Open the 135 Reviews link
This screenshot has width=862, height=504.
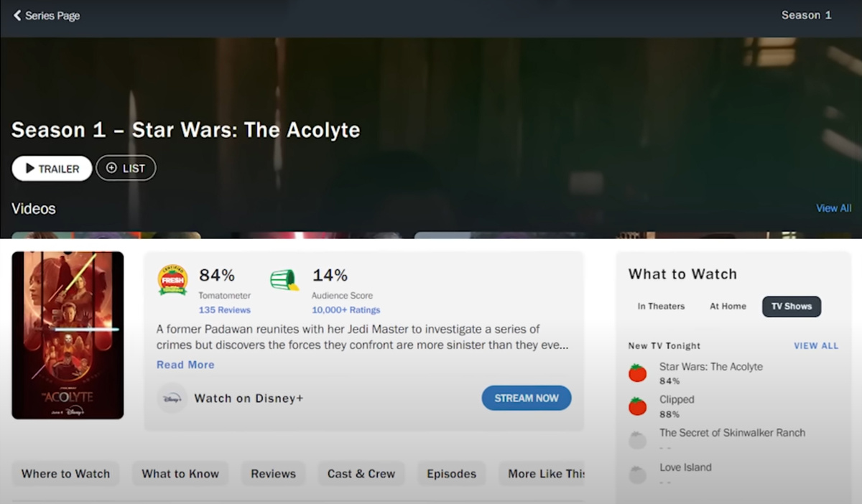pyautogui.click(x=225, y=310)
